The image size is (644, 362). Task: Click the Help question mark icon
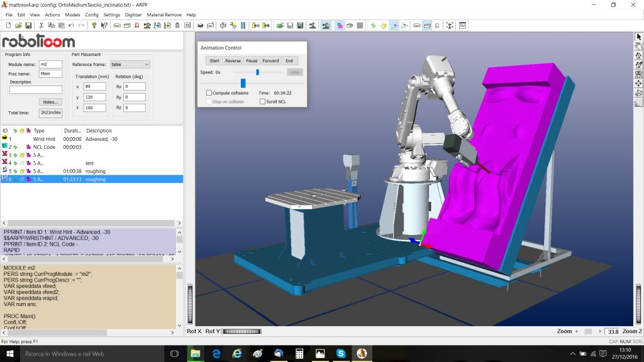point(94,26)
